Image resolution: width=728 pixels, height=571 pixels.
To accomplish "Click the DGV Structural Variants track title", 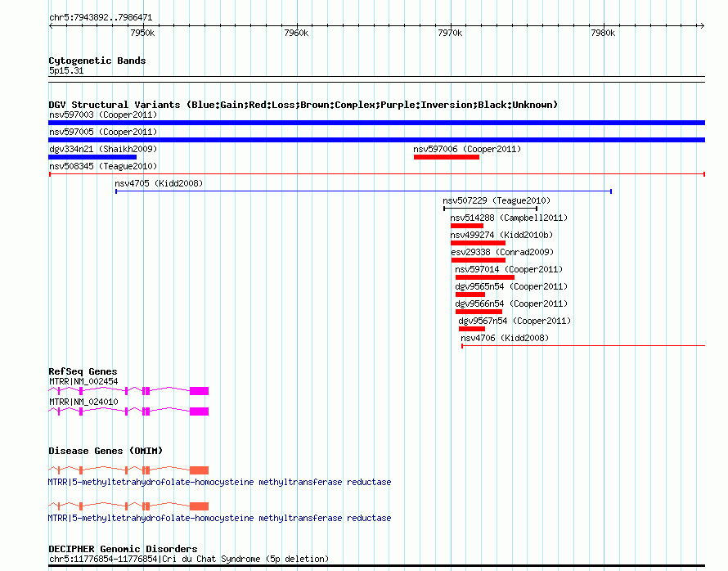I will click(x=303, y=105).
